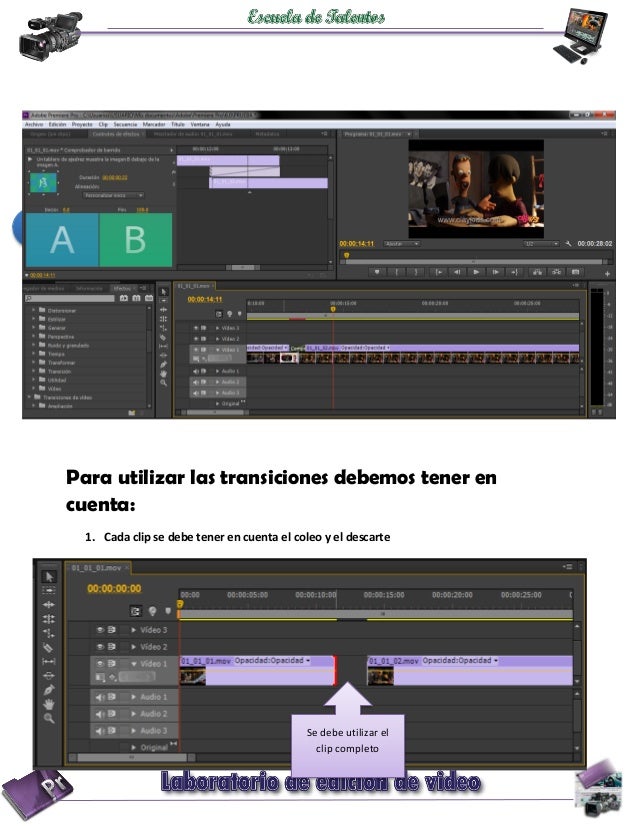Click the 00:00:14:11 timecode in Program monitor
Image resolution: width=638 pixels, height=826 pixels.
coord(357,244)
